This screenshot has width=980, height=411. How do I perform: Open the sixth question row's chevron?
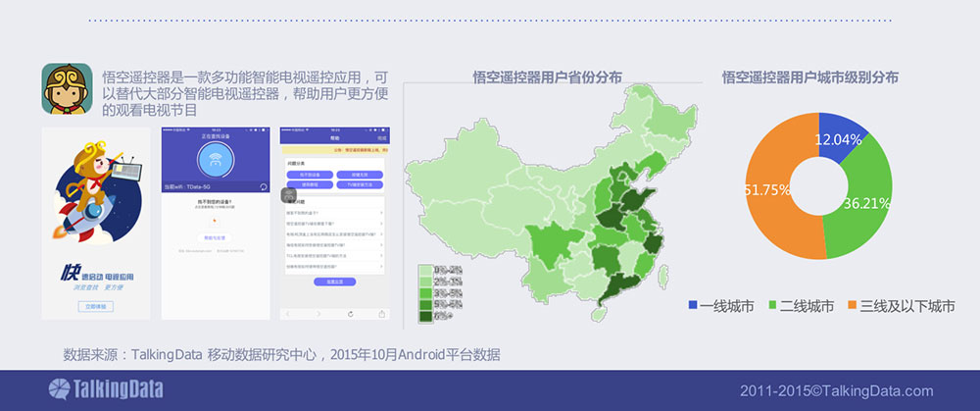(381, 266)
